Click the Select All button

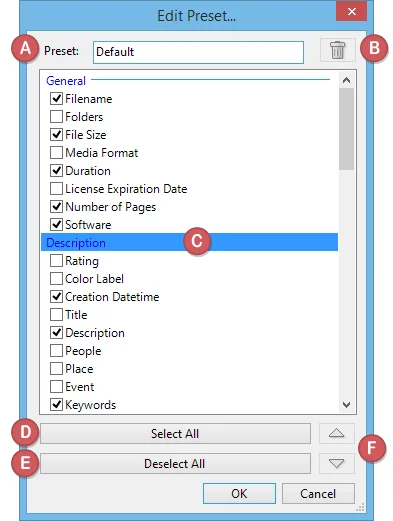tap(175, 434)
